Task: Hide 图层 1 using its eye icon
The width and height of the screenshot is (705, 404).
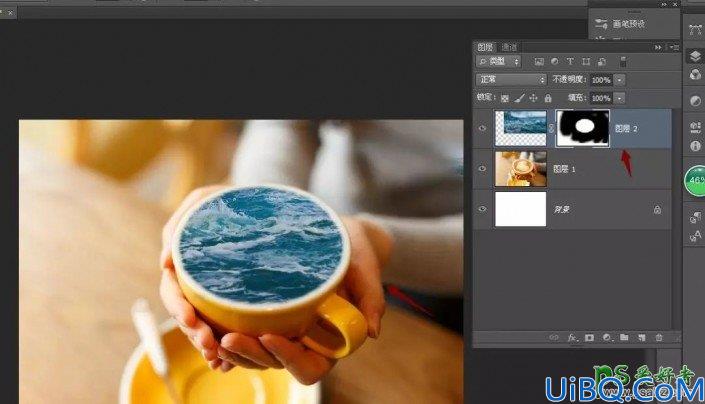Action: click(x=482, y=169)
